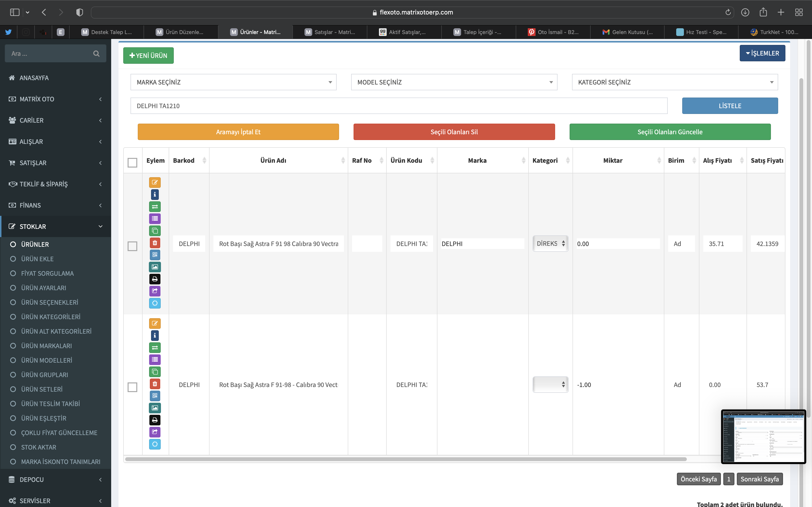The image size is (812, 507).
Task: Click the horizontal scrollbar under the table
Action: click(x=405, y=459)
